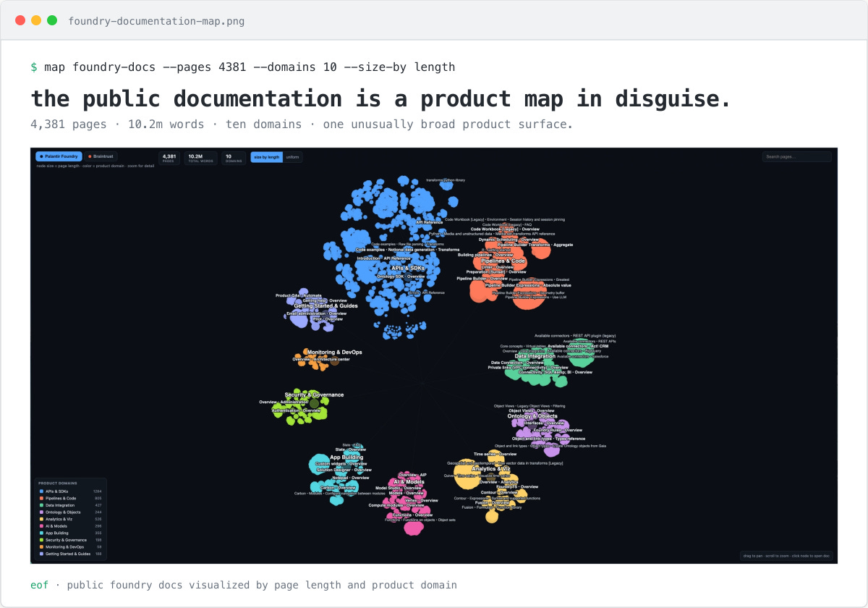Select Monitoring & DevOps label in the legend
The width and height of the screenshot is (868, 608).
(x=64, y=546)
